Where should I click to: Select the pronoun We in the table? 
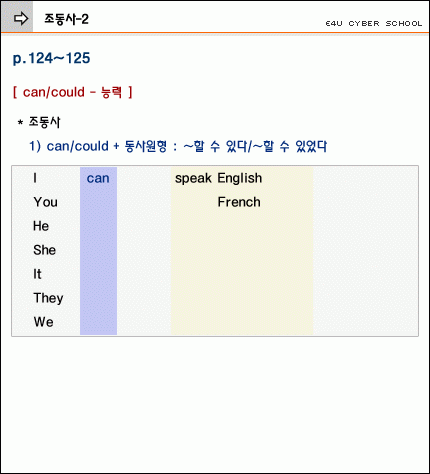pos(43,322)
